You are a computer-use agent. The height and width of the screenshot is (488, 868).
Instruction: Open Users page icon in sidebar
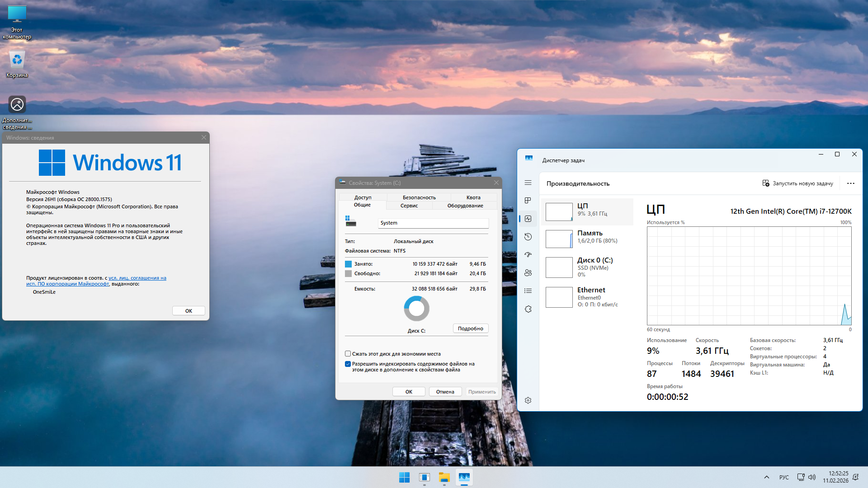point(528,273)
